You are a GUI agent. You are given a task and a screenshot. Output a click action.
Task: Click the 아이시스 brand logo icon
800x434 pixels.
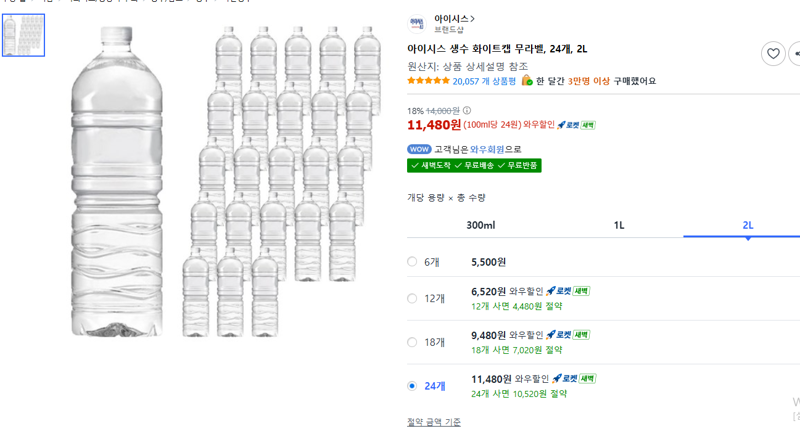[417, 23]
